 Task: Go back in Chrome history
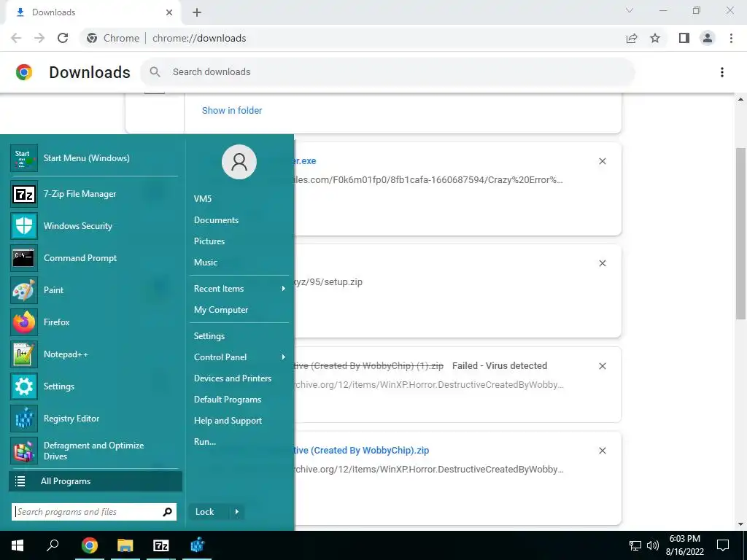[x=16, y=38]
